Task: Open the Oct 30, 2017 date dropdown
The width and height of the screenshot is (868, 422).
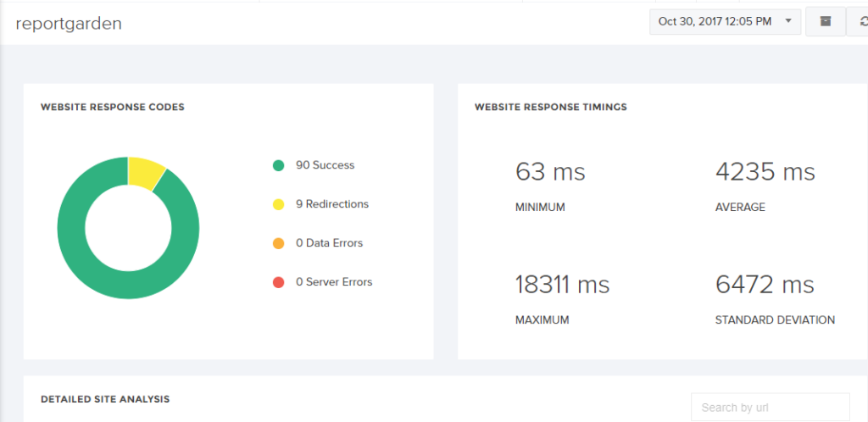Action: click(725, 22)
